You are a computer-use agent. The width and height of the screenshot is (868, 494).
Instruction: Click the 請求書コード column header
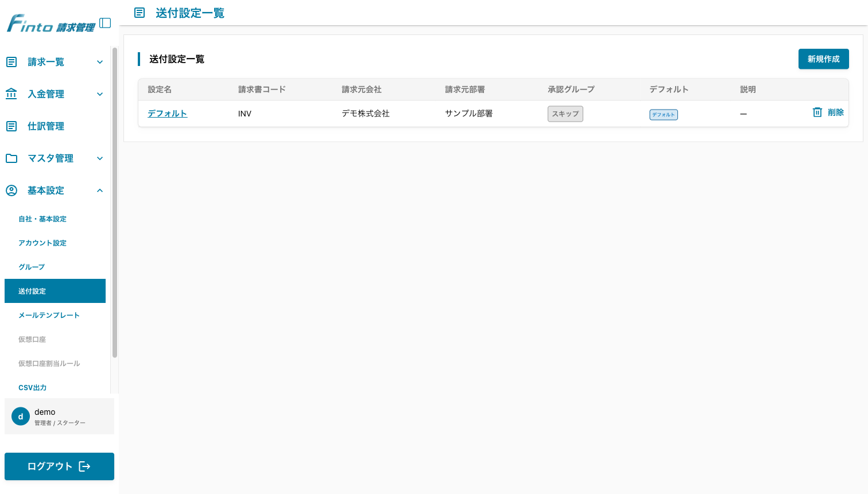point(262,90)
